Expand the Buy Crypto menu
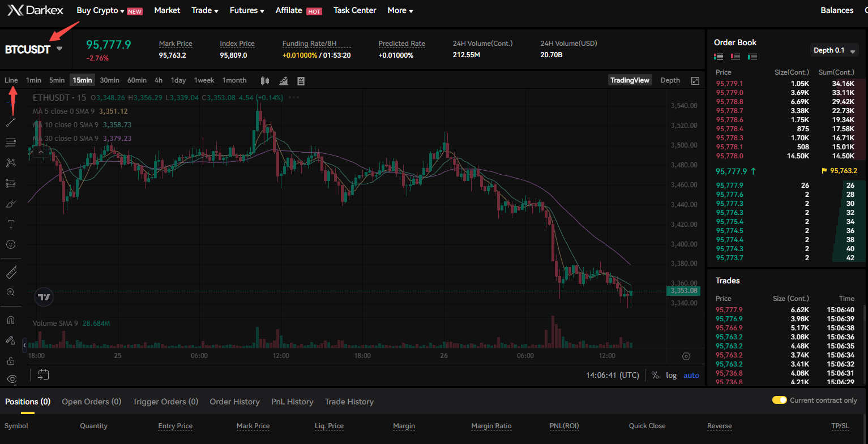868x444 pixels. click(100, 10)
